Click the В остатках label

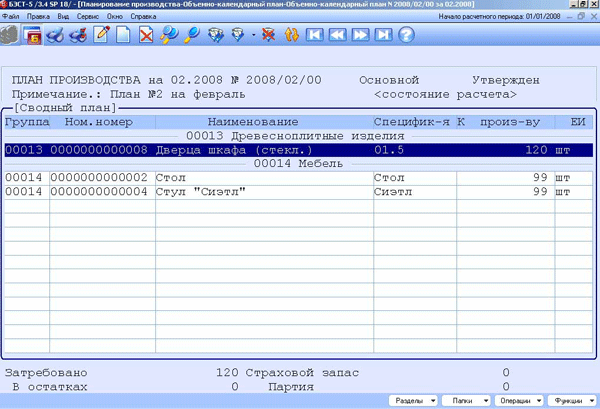tap(49, 387)
